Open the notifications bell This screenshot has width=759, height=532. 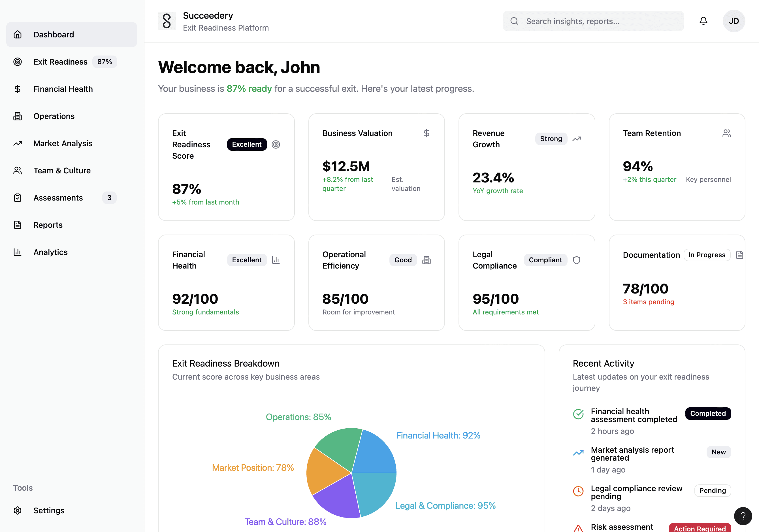point(703,21)
